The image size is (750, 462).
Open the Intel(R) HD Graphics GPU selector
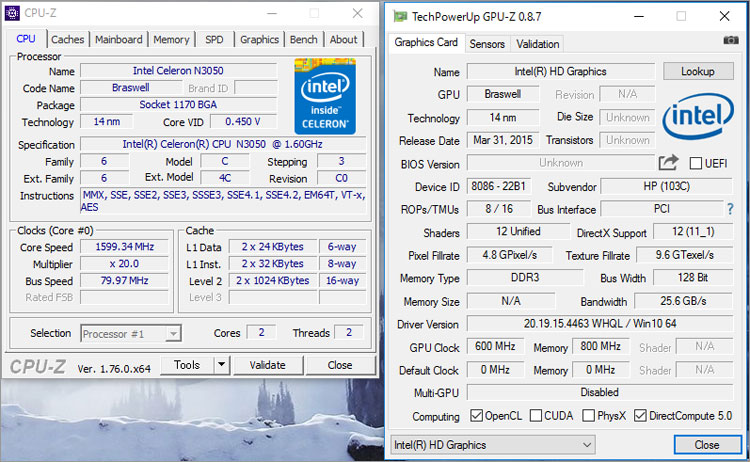click(x=493, y=445)
